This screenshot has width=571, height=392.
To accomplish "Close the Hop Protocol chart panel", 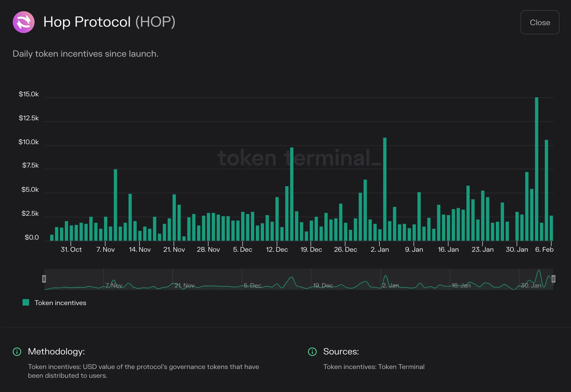I will point(540,22).
